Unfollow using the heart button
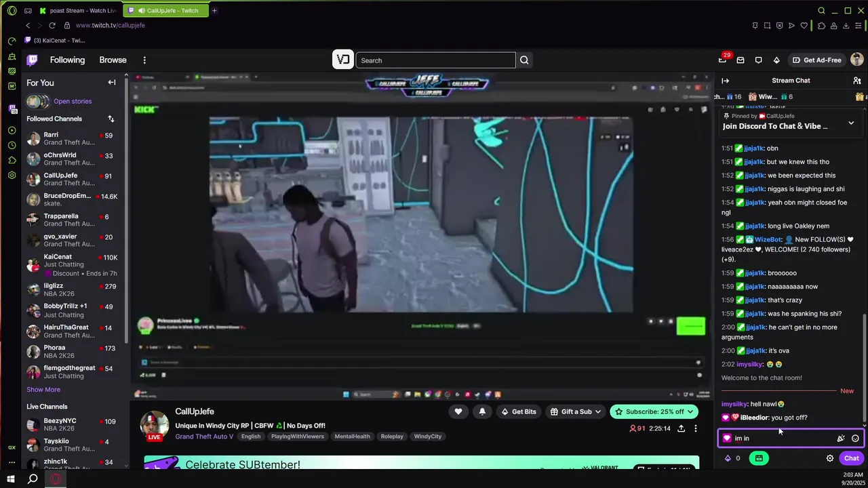The height and width of the screenshot is (488, 868). (458, 411)
